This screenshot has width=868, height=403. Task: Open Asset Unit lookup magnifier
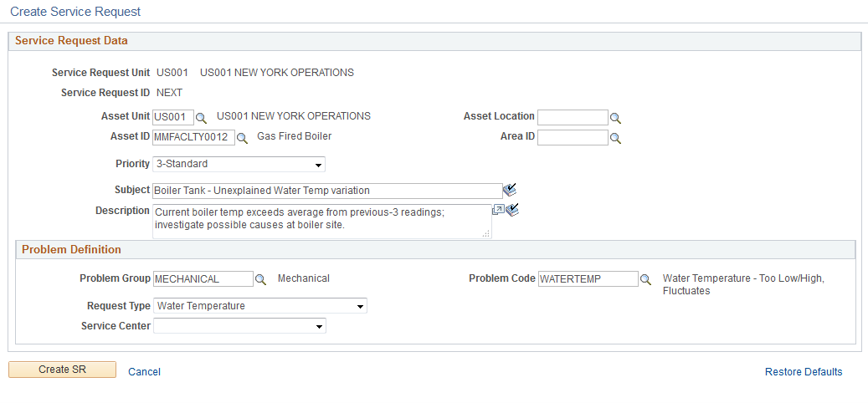pyautogui.click(x=201, y=118)
